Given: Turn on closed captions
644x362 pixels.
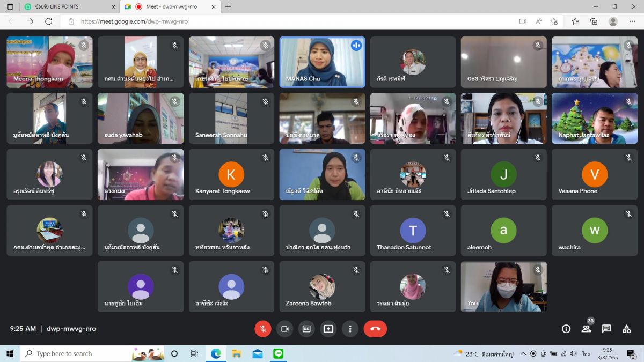Looking at the screenshot, I should coord(306,329).
